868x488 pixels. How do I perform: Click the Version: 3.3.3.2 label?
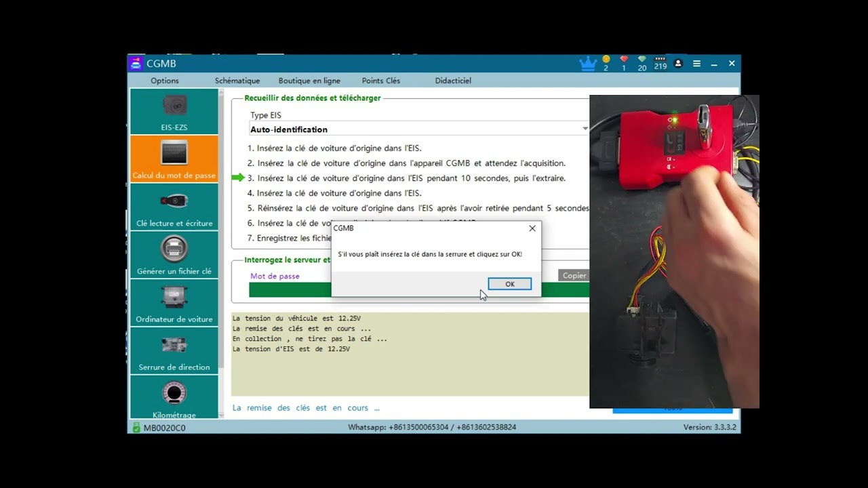coord(710,428)
